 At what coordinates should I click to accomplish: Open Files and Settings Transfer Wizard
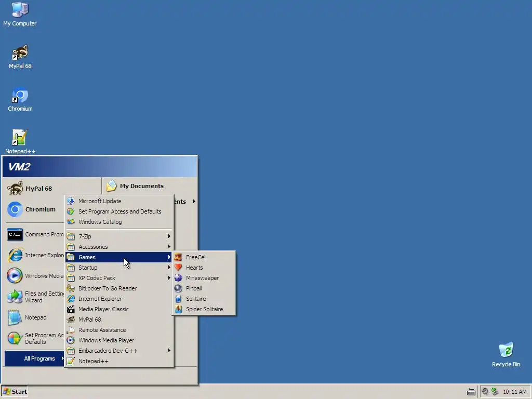coord(35,297)
